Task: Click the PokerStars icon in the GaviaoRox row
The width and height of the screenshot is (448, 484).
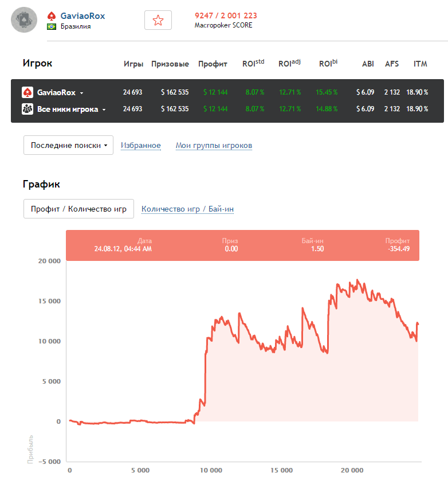Action: pyautogui.click(x=27, y=92)
